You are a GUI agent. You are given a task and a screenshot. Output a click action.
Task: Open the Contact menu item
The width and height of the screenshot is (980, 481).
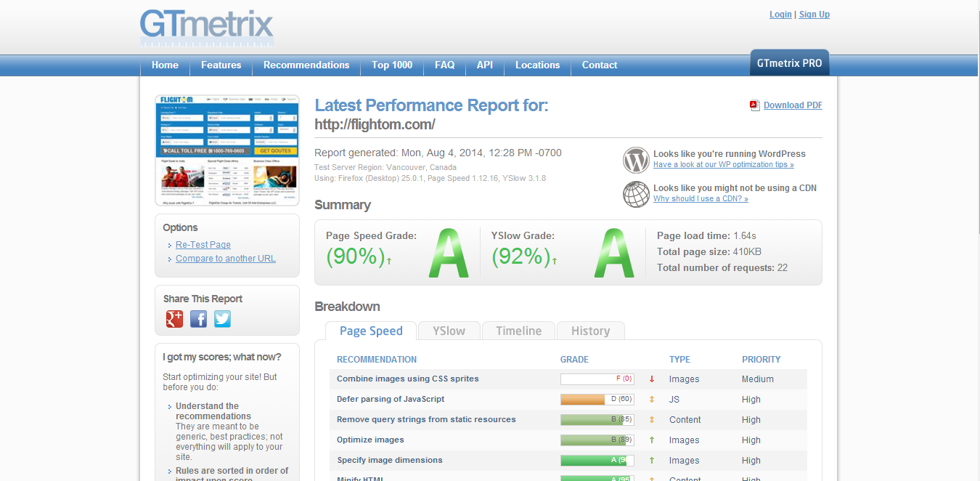(600, 65)
